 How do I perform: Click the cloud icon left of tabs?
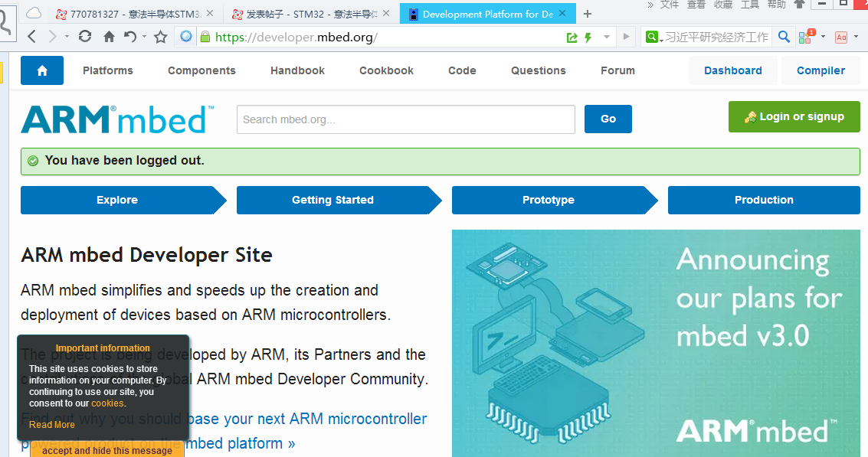34,13
